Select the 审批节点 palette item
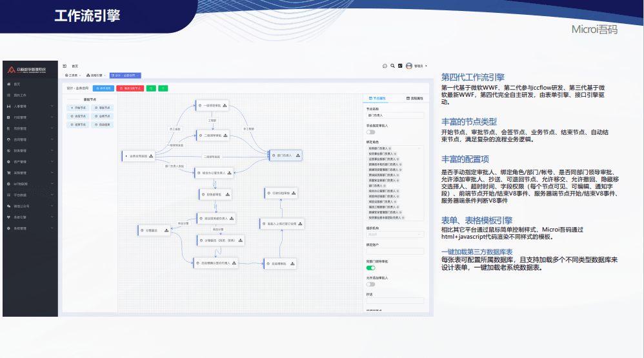The height and width of the screenshot is (358, 644). 102,108
